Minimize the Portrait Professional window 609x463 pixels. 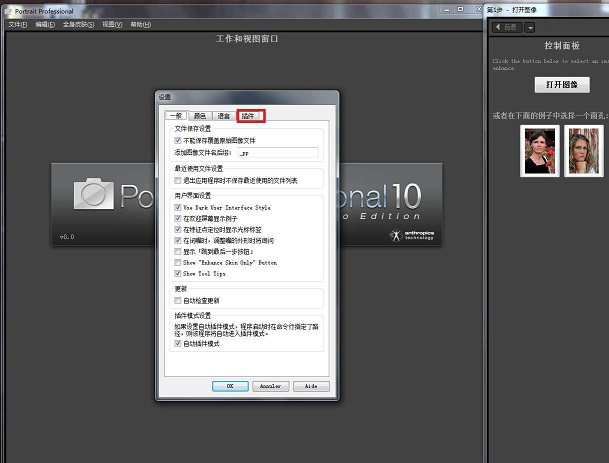point(447,9)
